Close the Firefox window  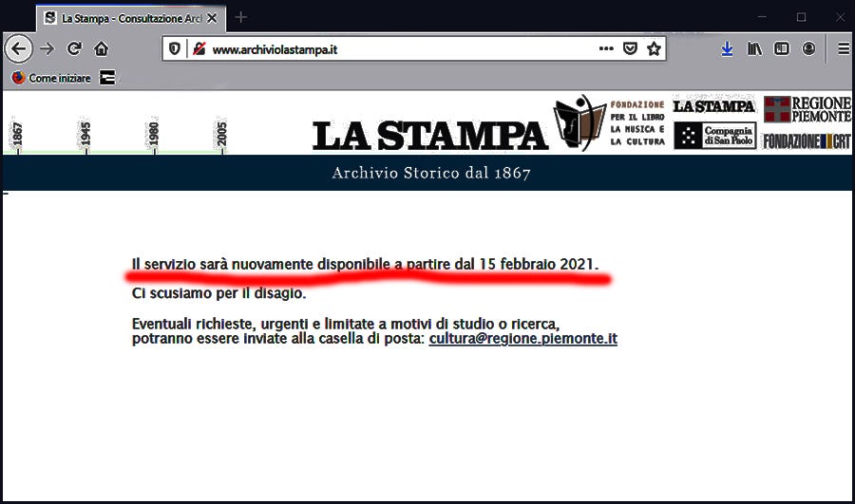pos(841,17)
